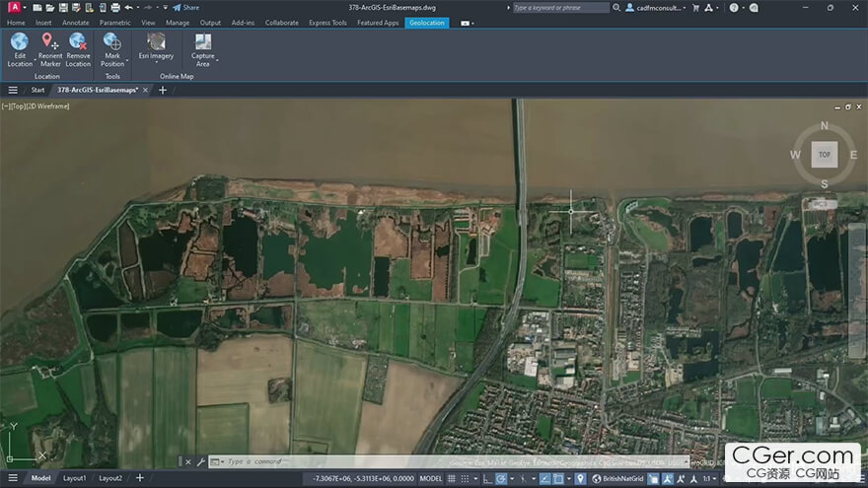
Task: Open the Add-ins ribbon tab
Action: [x=243, y=23]
